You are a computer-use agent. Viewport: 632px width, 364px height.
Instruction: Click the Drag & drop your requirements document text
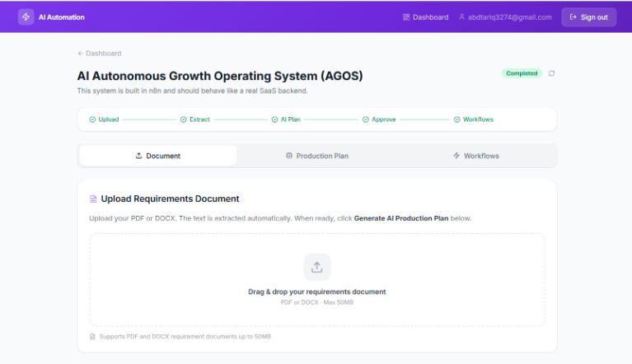(x=316, y=292)
